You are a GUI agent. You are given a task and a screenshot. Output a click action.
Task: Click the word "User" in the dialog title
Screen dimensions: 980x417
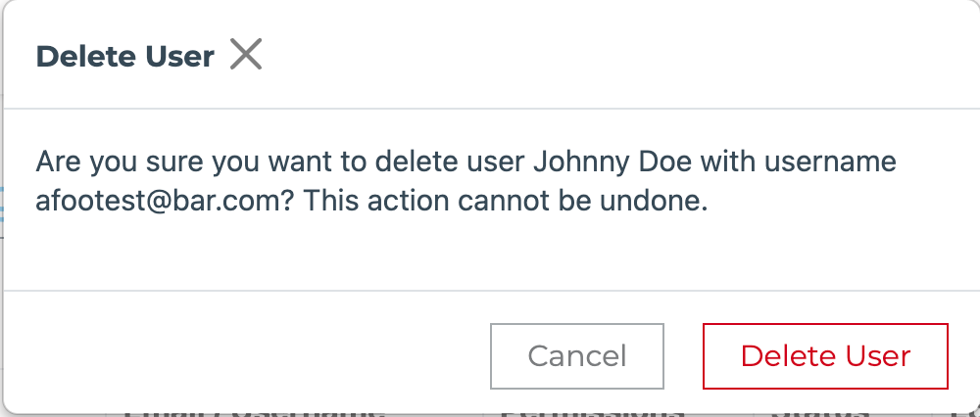coord(183,57)
